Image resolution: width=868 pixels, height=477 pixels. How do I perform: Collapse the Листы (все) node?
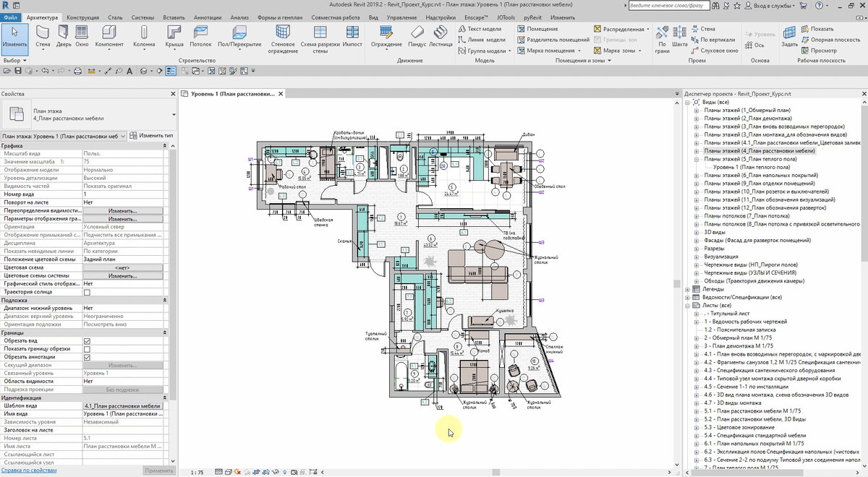pyautogui.click(x=687, y=305)
